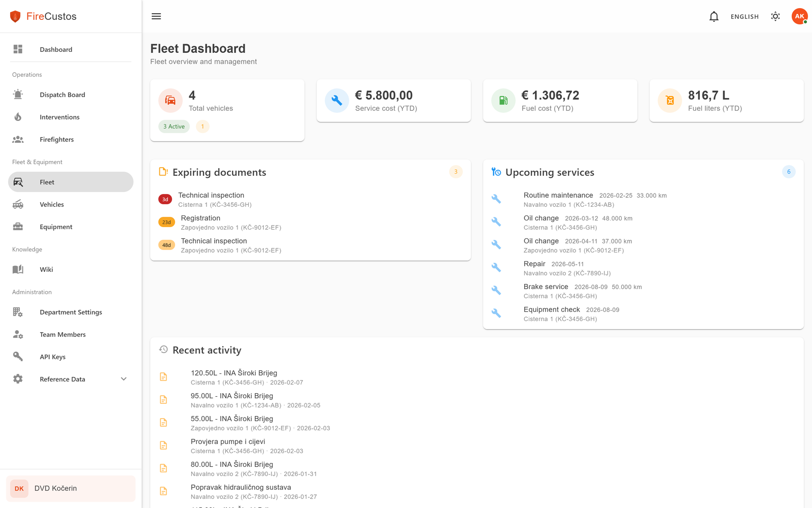812x508 pixels.
Task: Toggle the hamburger sidebar menu
Action: [x=156, y=16]
